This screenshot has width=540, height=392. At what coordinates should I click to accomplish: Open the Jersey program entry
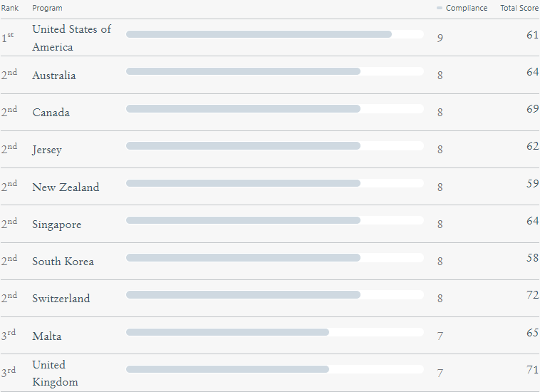[x=47, y=150]
